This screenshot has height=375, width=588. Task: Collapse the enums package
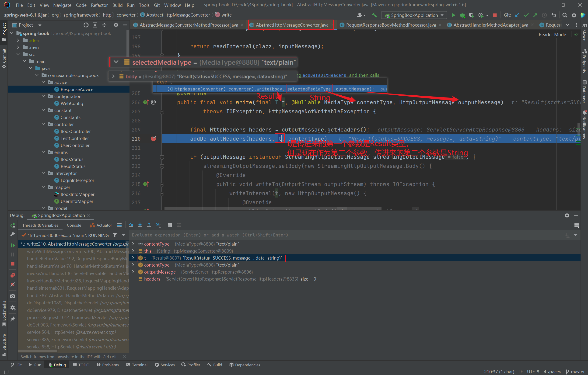(43, 152)
